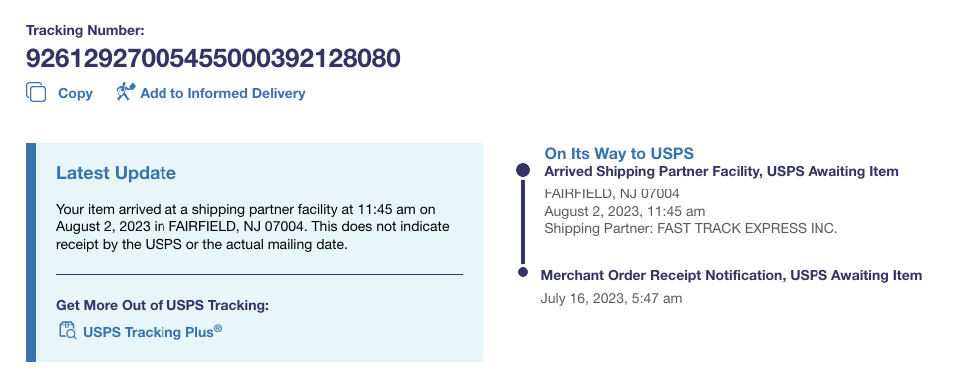Click the On Its Way to USPS heading
Screen dimensions: 980x378
619,153
